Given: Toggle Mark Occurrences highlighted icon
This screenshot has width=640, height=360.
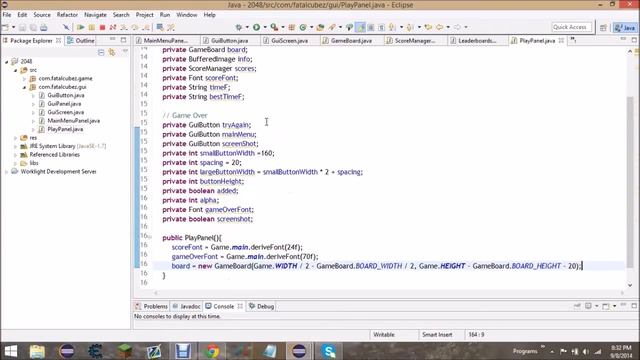Looking at the screenshot, I should 360,27.
